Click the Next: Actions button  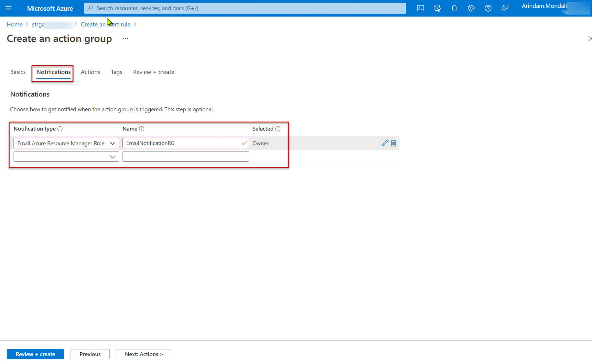[144, 354]
